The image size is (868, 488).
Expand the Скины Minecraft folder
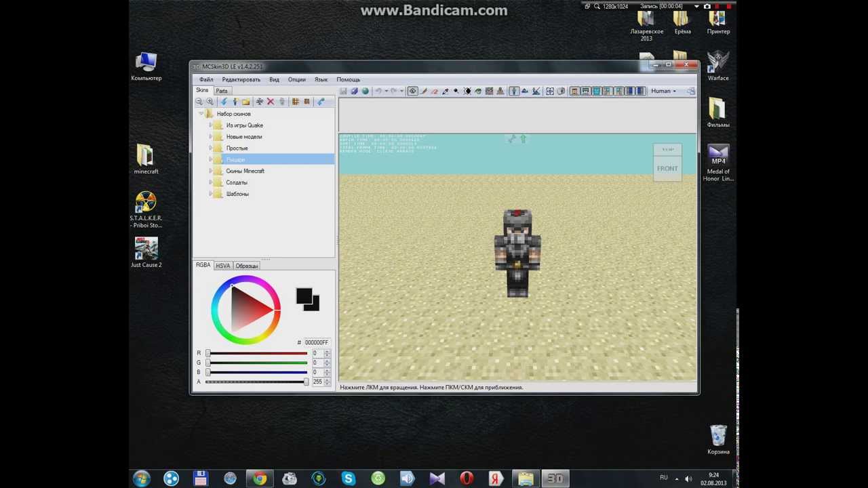tap(211, 171)
